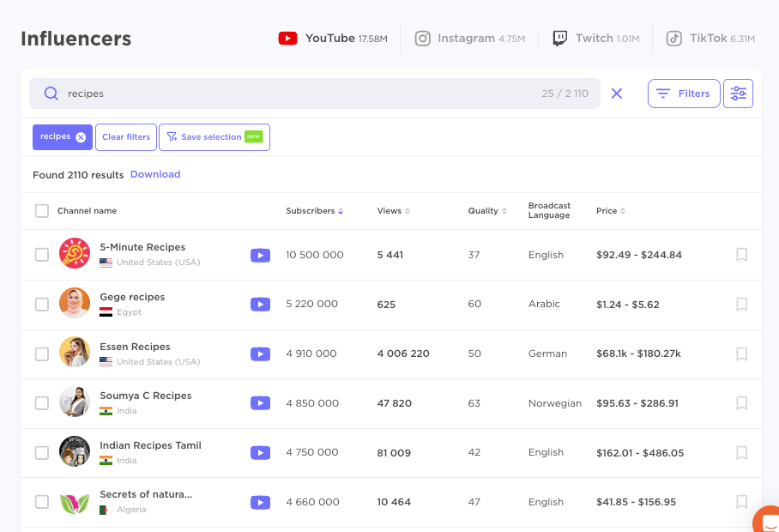Switch to the TikTok tab
This screenshot has height=532, width=779.
pyautogui.click(x=710, y=39)
